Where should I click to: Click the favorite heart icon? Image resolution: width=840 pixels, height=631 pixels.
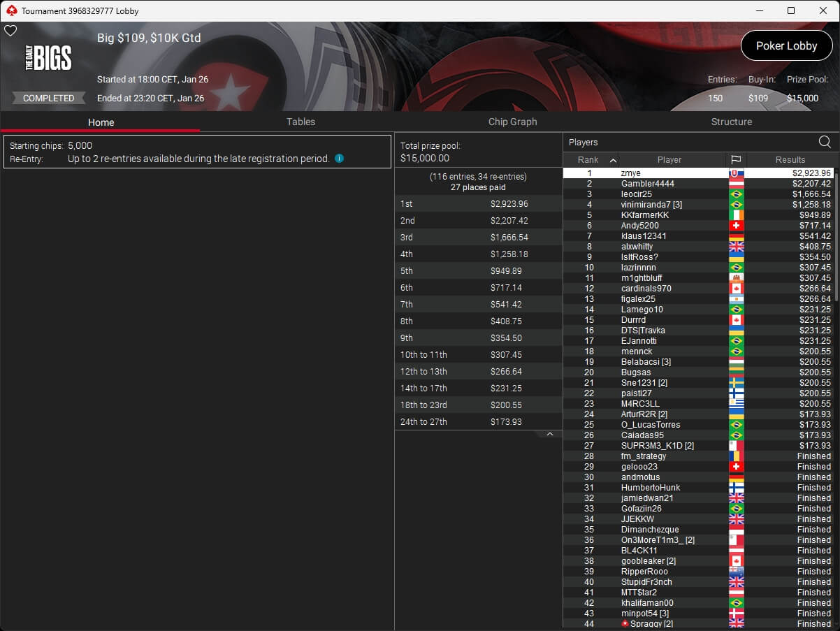pyautogui.click(x=10, y=31)
